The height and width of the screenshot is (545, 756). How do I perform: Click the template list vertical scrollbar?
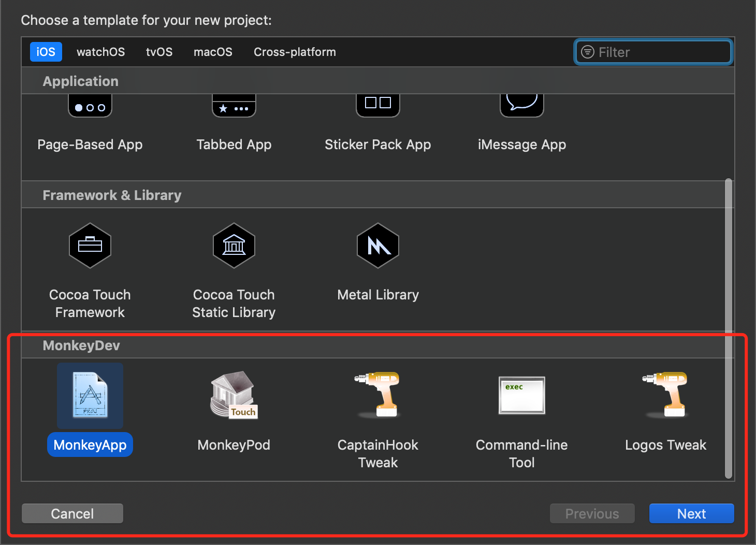pyautogui.click(x=729, y=329)
